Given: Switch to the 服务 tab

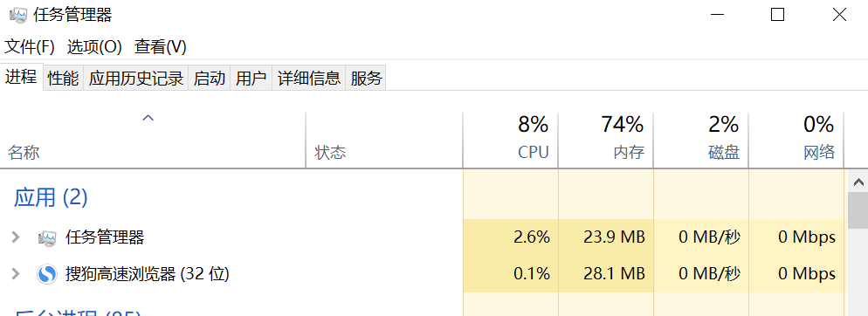Looking at the screenshot, I should pyautogui.click(x=366, y=79).
